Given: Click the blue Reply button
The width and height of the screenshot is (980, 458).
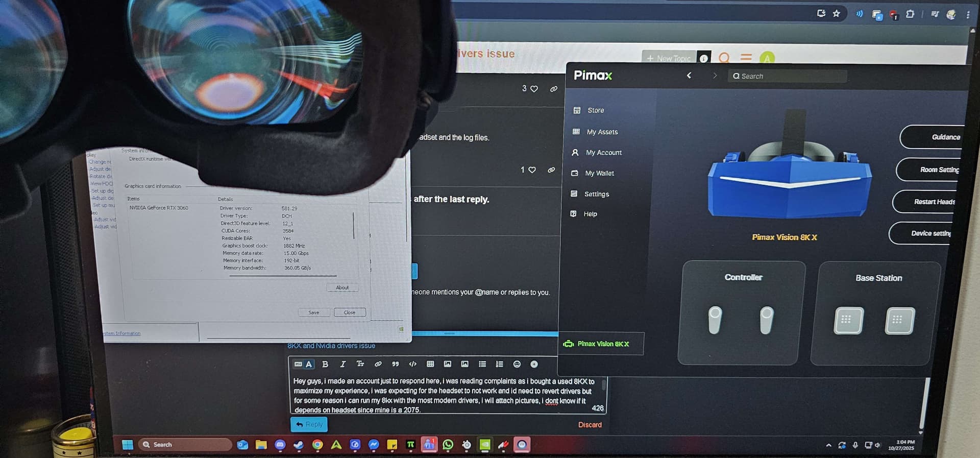Looking at the screenshot, I should (x=309, y=424).
